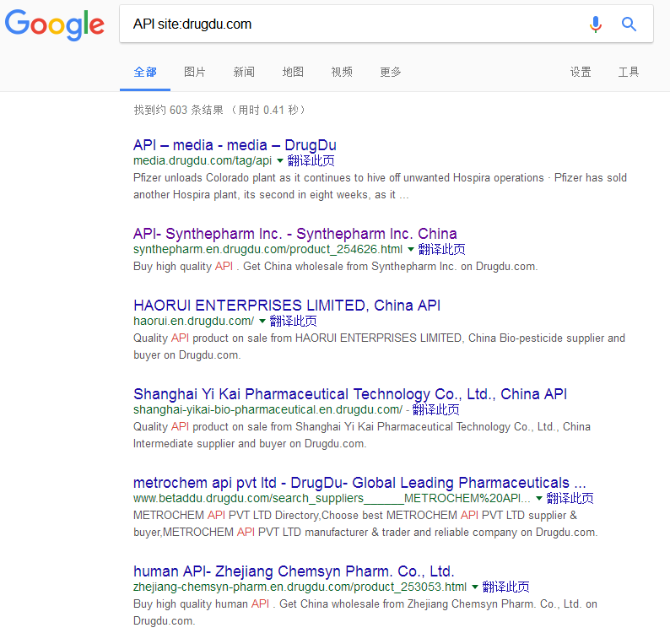Open the 设置 menu
Viewport: 670px width, 644px height.
click(581, 73)
